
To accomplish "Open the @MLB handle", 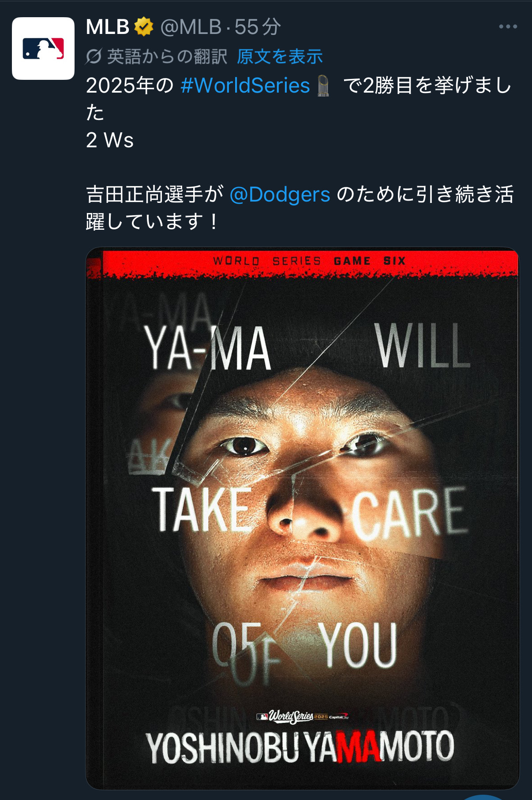I will pyautogui.click(x=191, y=27).
